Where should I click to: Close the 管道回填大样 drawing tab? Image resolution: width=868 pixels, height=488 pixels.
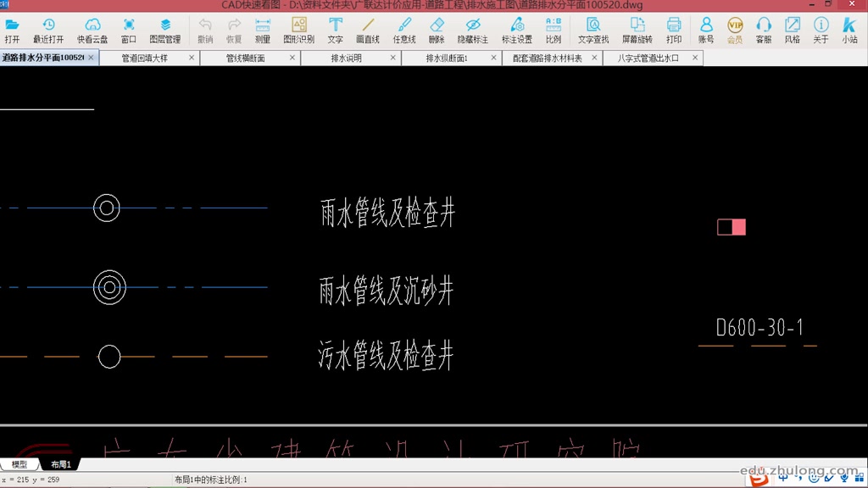pyautogui.click(x=192, y=58)
